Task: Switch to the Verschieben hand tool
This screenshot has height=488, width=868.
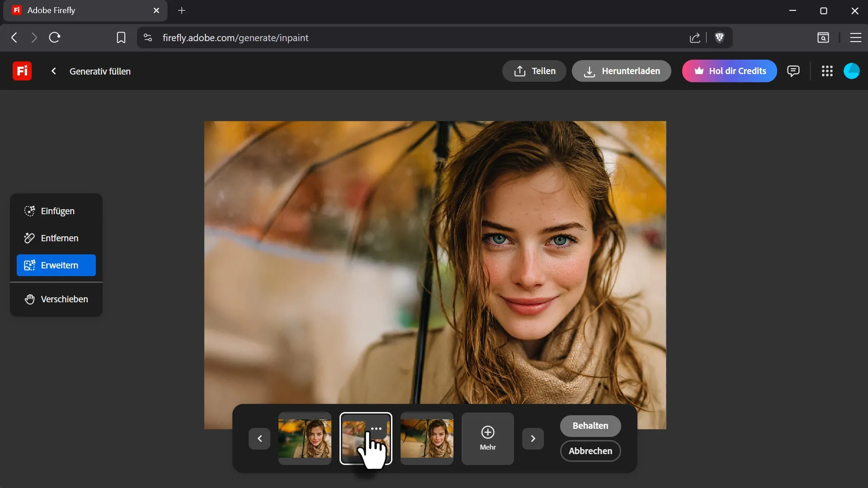Action: click(56, 299)
